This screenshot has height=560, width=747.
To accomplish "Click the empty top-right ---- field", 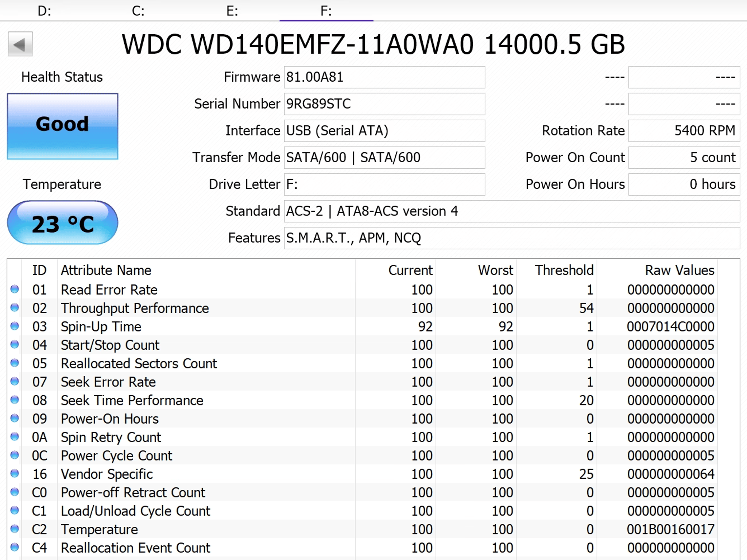I will (684, 77).
